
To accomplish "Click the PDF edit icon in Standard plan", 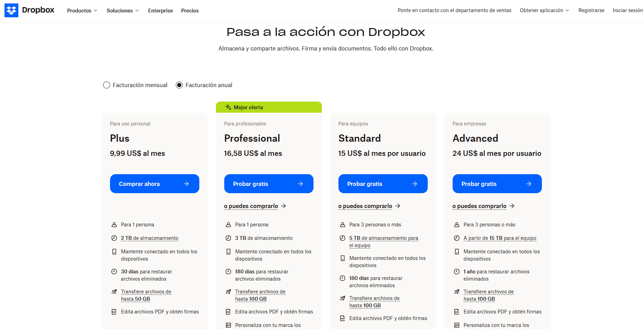I will pyautogui.click(x=343, y=318).
